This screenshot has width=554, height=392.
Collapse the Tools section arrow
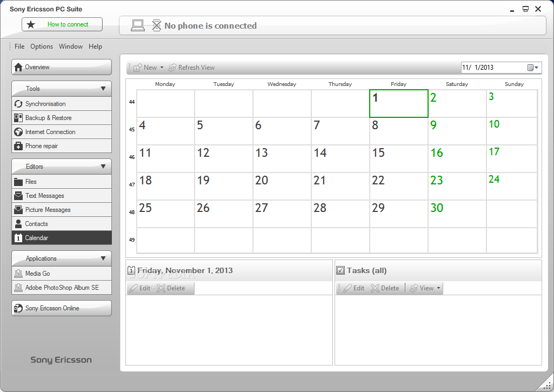click(103, 88)
